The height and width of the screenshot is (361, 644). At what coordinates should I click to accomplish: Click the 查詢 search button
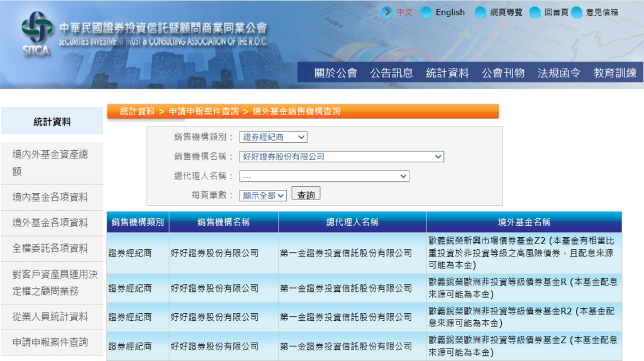[x=306, y=194]
